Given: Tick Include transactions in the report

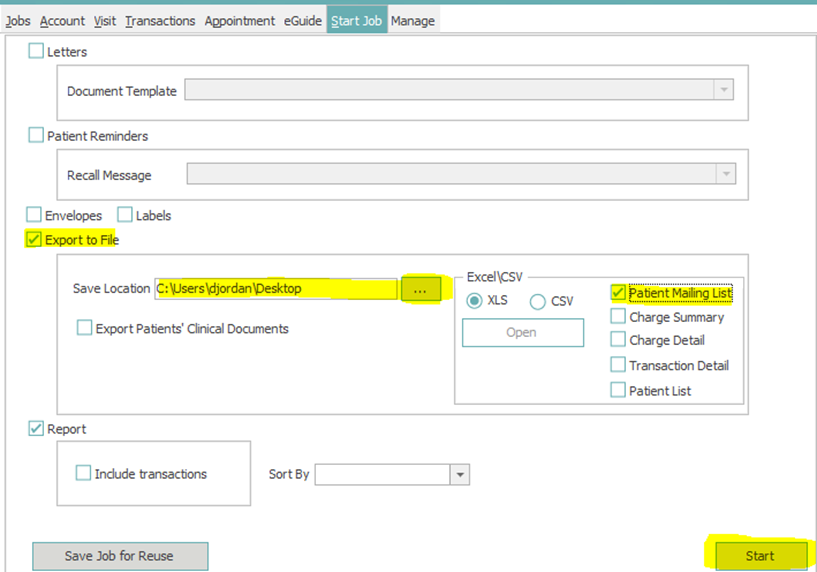Looking at the screenshot, I should (83, 474).
